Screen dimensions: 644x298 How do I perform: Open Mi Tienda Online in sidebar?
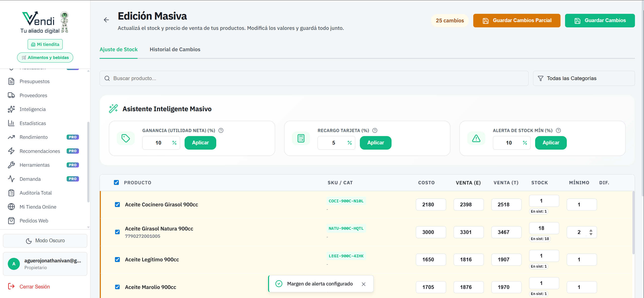38,207
